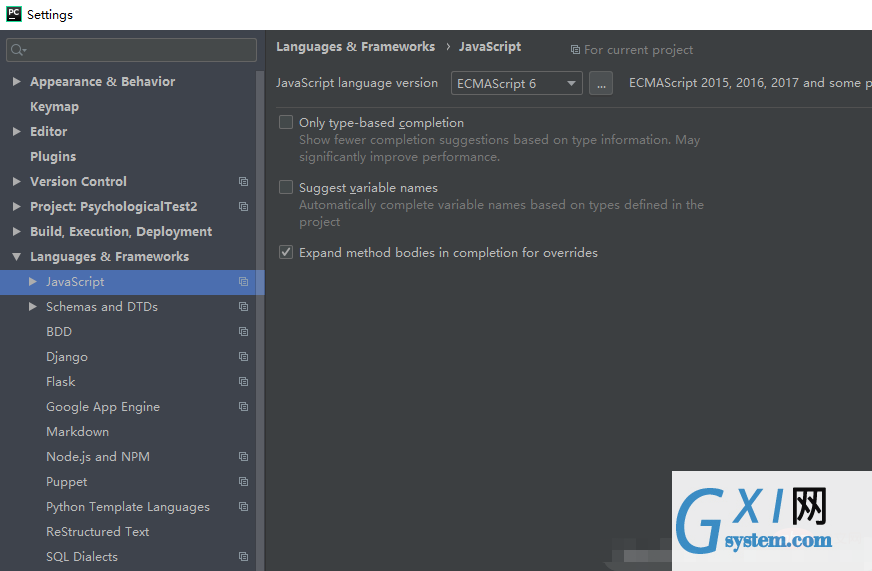
Task: Expand the JavaScript subtree arrow
Action: click(33, 282)
